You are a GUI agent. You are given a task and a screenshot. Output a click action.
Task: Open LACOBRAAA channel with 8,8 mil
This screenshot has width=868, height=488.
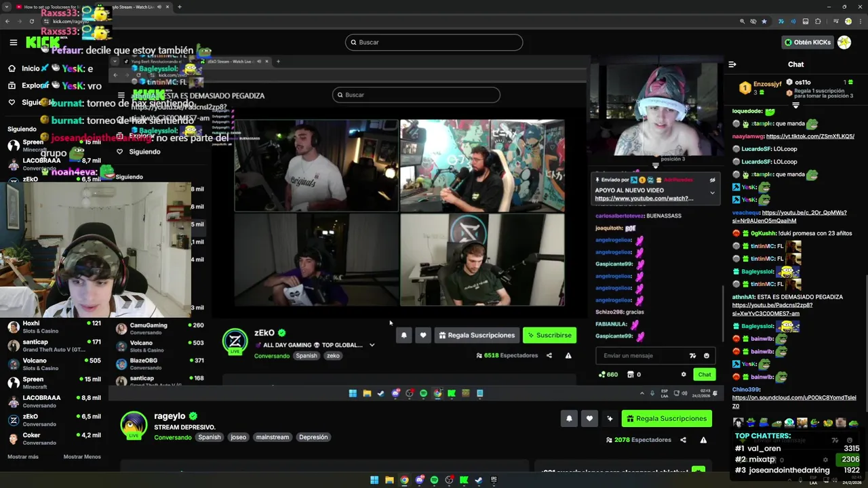pos(54,401)
